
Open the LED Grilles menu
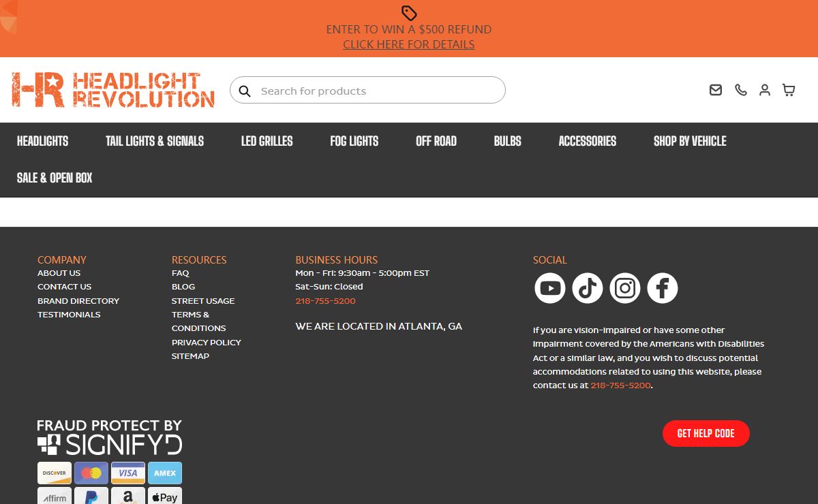click(267, 141)
